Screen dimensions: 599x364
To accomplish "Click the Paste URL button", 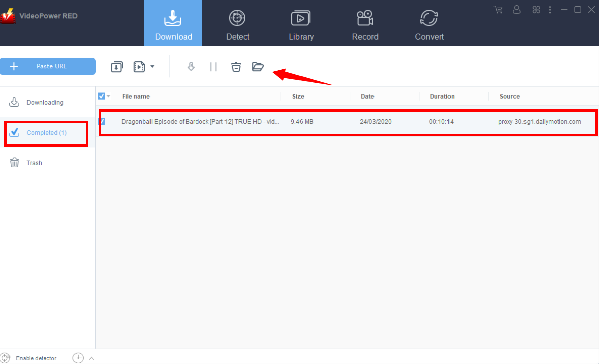I will point(48,66).
